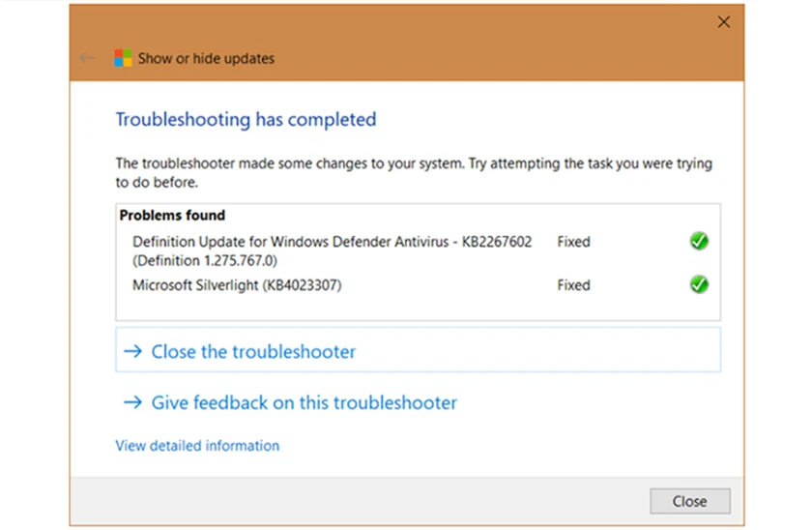Image resolution: width=812 pixels, height=530 pixels.
Task: Click the Troubleshooting has completed heading
Action: tap(246, 119)
